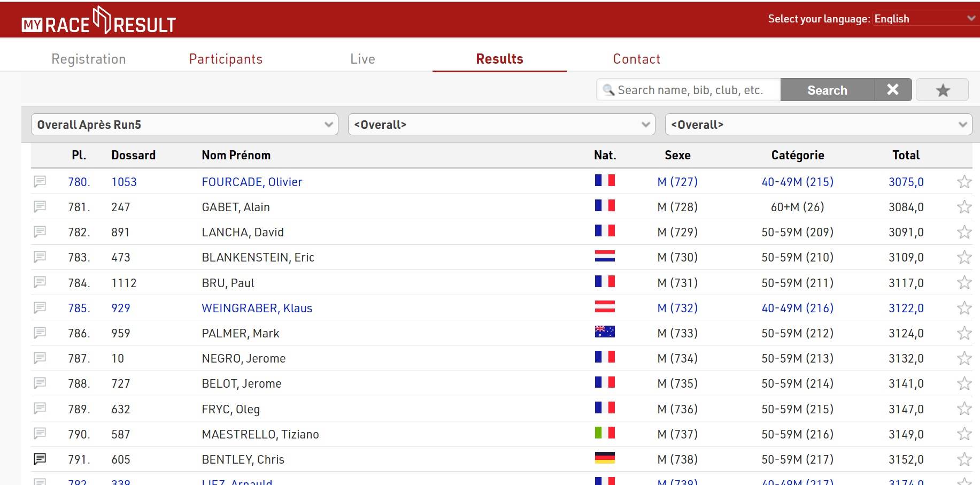
Task: Expand the rightmost <Overall> filter dropdown
Action: [818, 125]
